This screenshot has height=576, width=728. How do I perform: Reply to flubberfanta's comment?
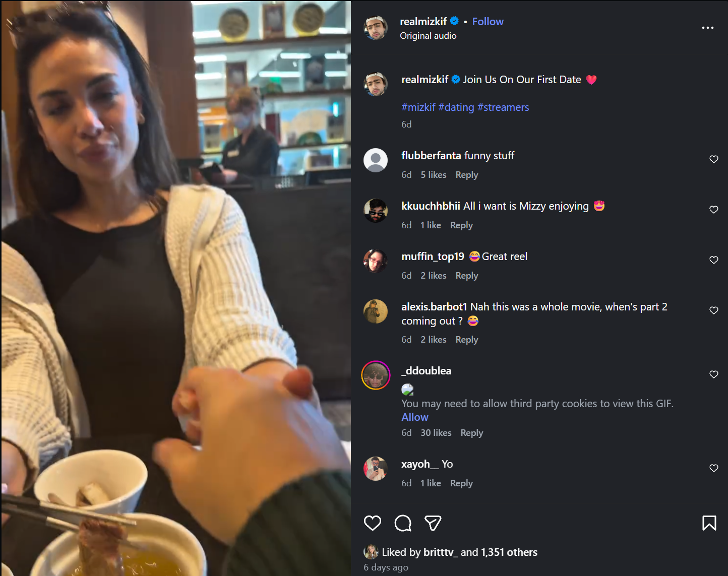tap(467, 175)
